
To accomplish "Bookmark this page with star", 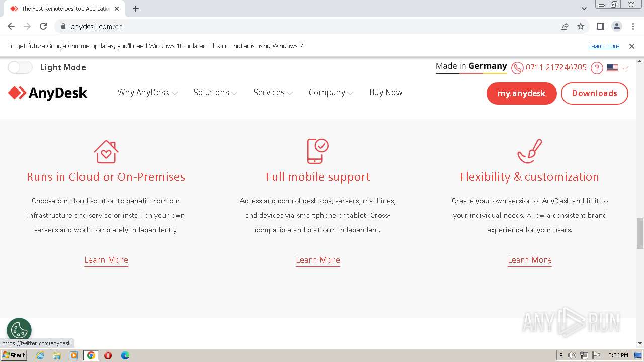I will (x=581, y=26).
